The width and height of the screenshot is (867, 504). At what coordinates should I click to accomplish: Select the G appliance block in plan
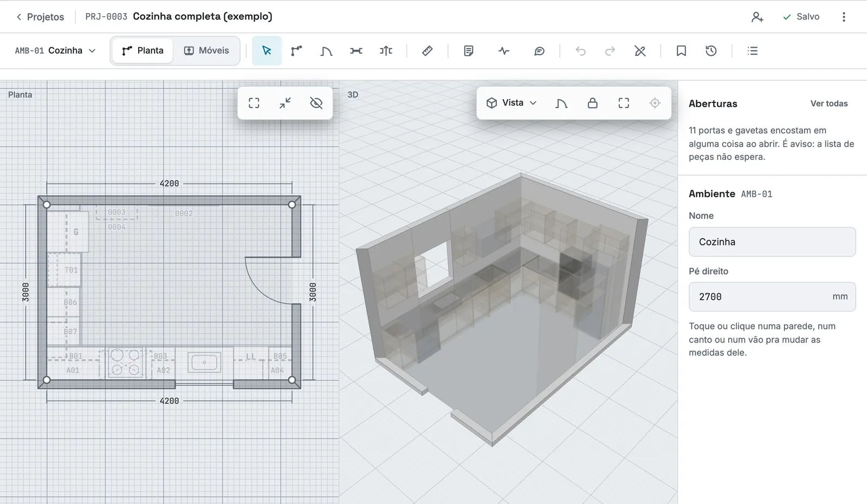[68, 231]
